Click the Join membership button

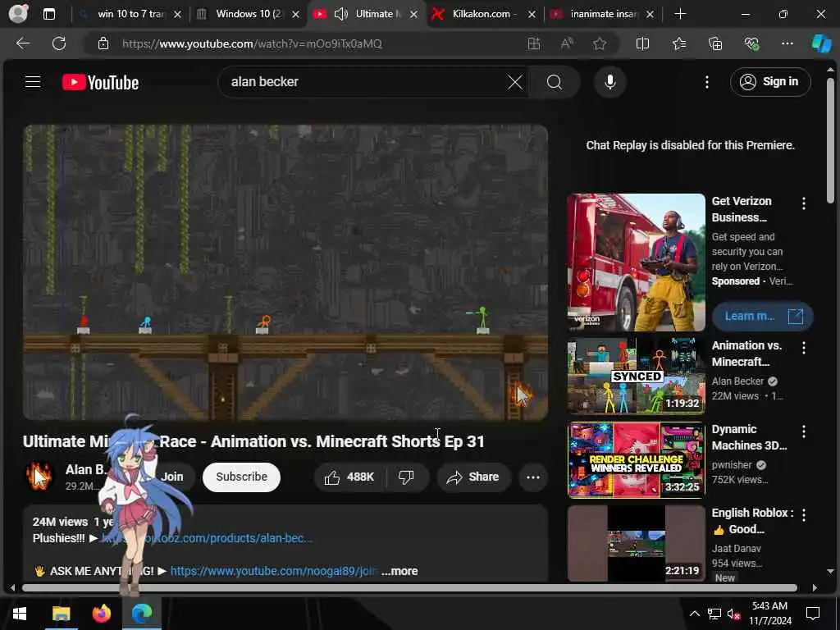[172, 477]
